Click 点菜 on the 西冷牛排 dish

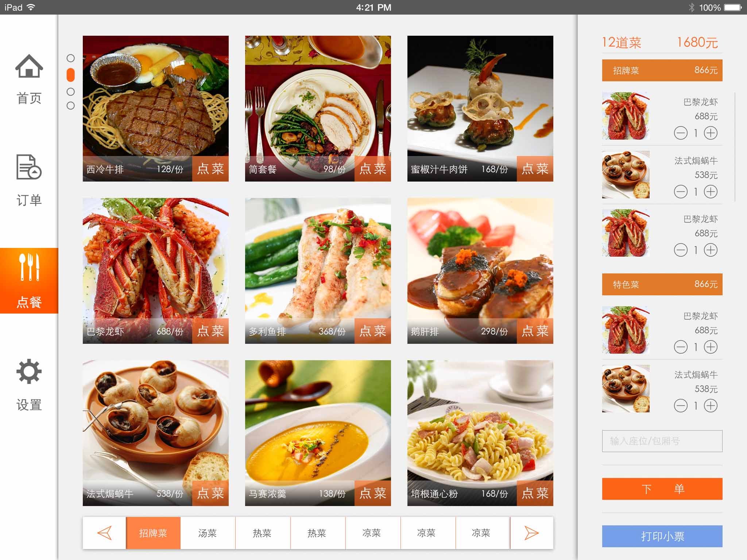pyautogui.click(x=210, y=169)
